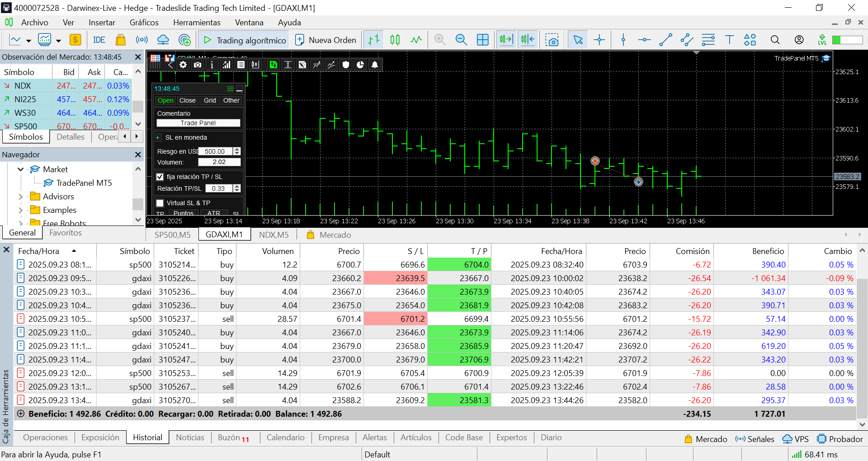Click the Nueva Orden button

pos(325,40)
